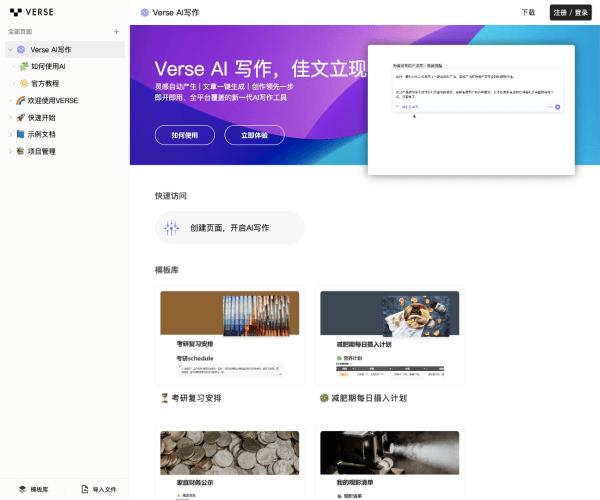This screenshot has height=500, width=600.
Task: Collapse the Verse AI写作 tree node
Action: coord(9,49)
